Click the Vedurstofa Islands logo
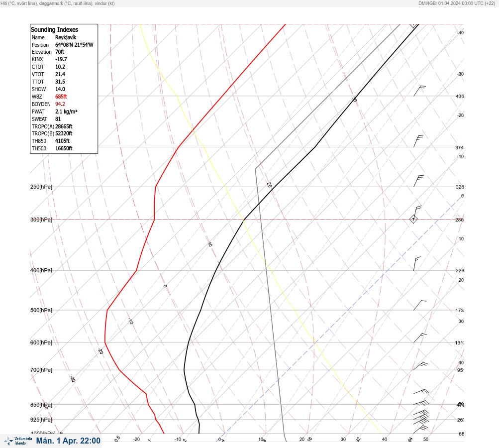 18,441
